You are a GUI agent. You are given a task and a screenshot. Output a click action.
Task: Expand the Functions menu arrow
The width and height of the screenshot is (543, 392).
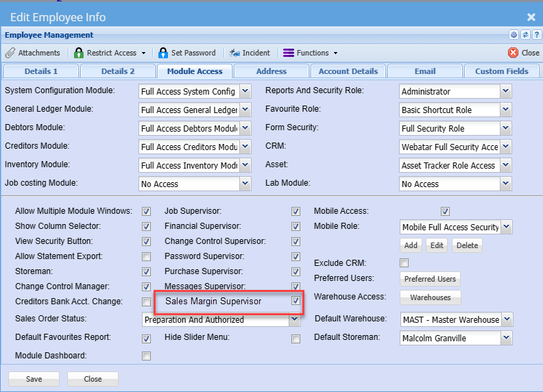(335, 53)
